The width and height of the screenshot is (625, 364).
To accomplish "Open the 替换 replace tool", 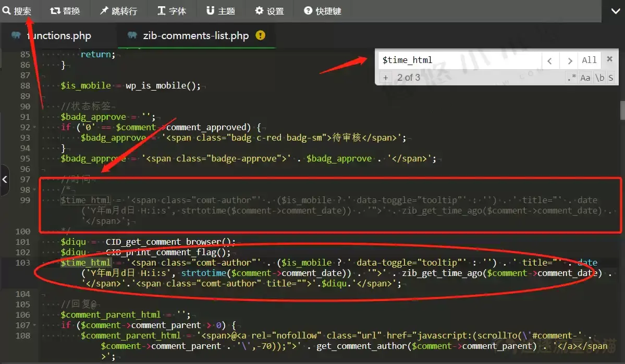I will (65, 11).
